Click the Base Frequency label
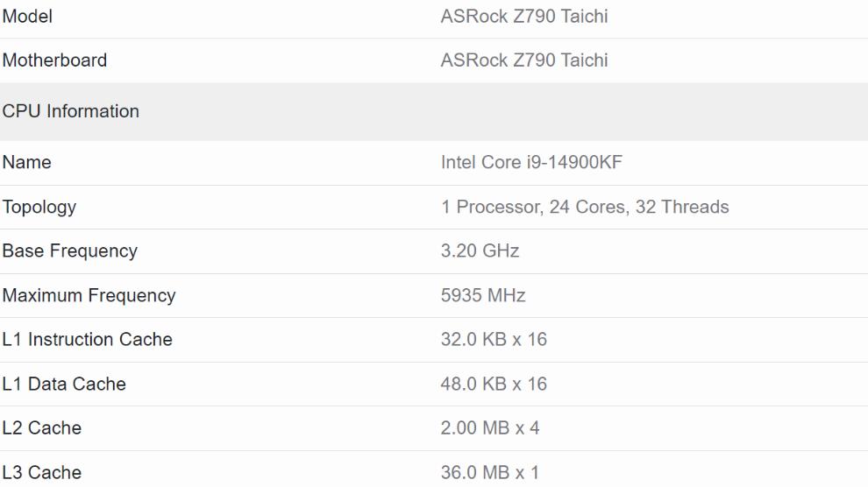The image size is (868, 487). (70, 251)
